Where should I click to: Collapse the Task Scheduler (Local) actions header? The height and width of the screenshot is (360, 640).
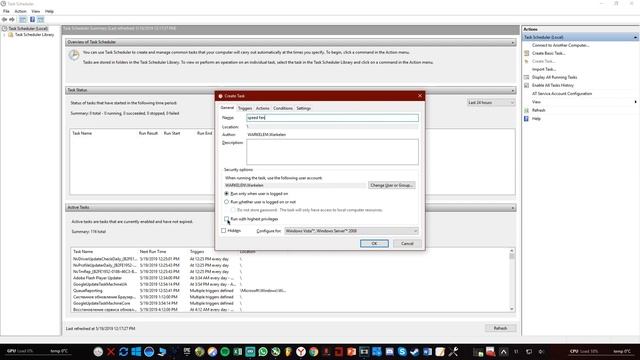pyautogui.click(x=635, y=37)
